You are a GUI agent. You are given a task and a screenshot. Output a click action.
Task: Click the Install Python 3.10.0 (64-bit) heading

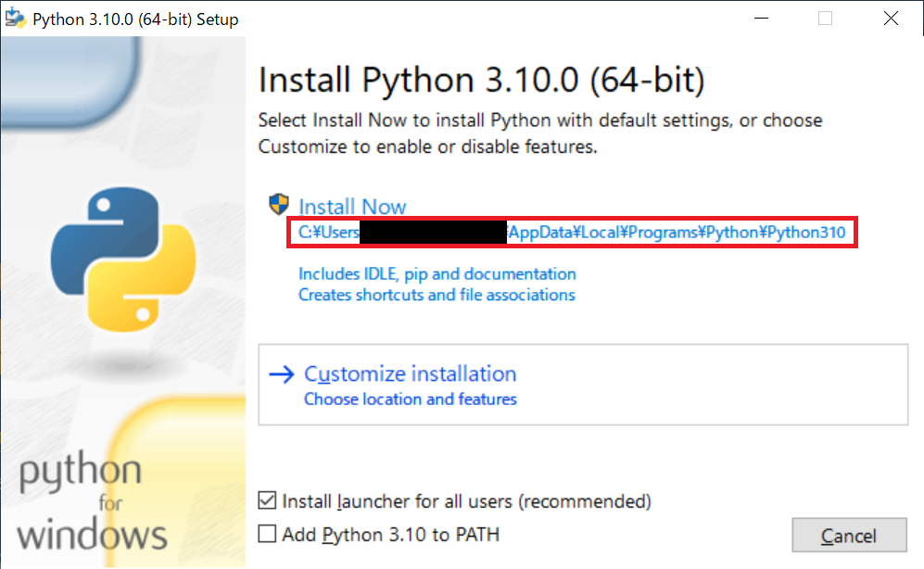481,80
